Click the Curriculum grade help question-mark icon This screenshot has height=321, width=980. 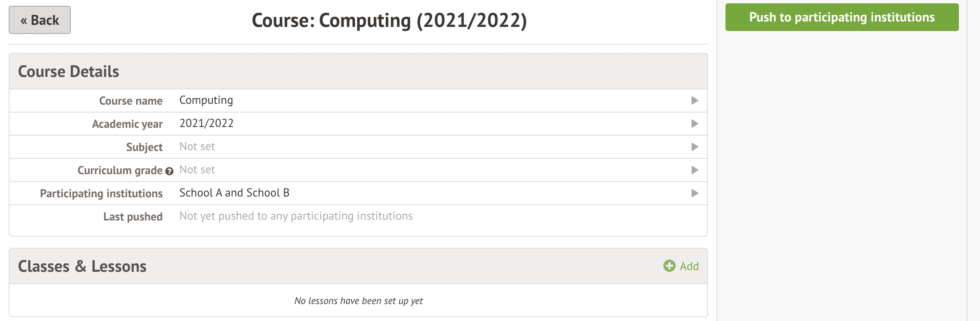tap(169, 171)
